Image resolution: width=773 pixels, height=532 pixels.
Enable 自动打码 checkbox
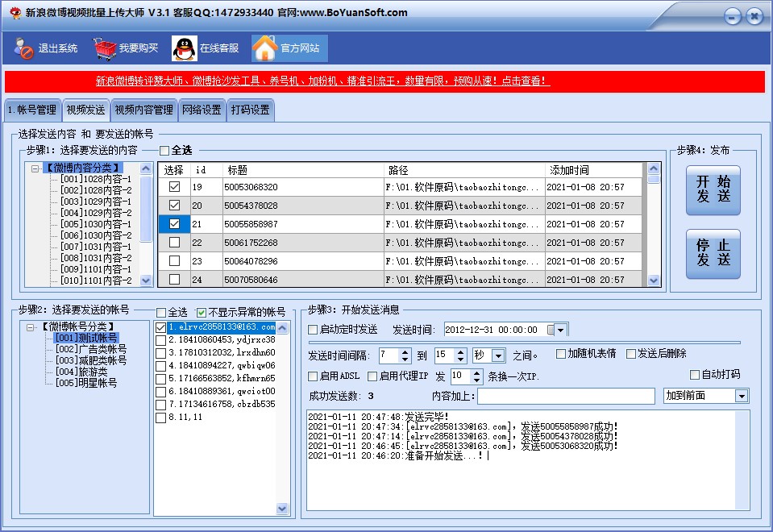click(x=695, y=375)
